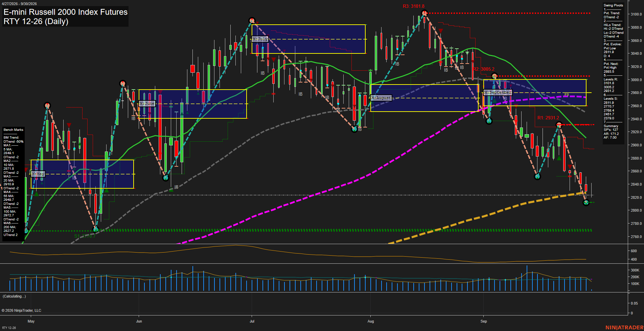644x331 pixels.
Task: Click the Summary section in Swing Pivots panel
Action: 611,126
